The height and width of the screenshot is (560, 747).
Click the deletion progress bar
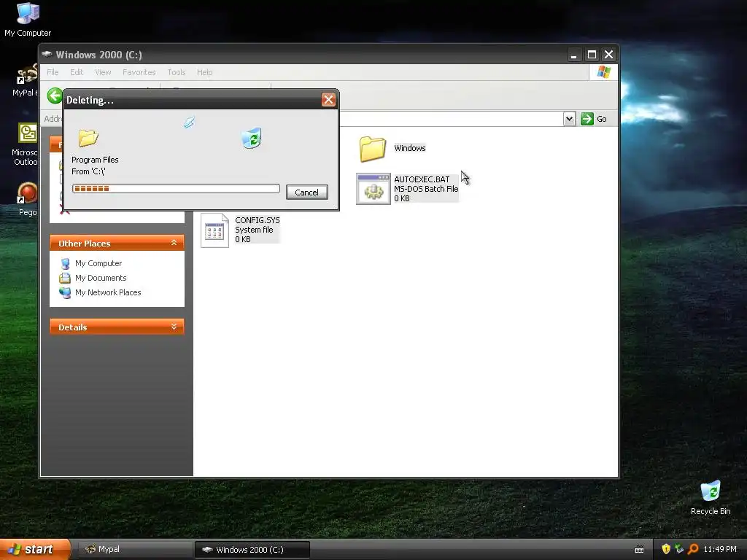tap(176, 189)
